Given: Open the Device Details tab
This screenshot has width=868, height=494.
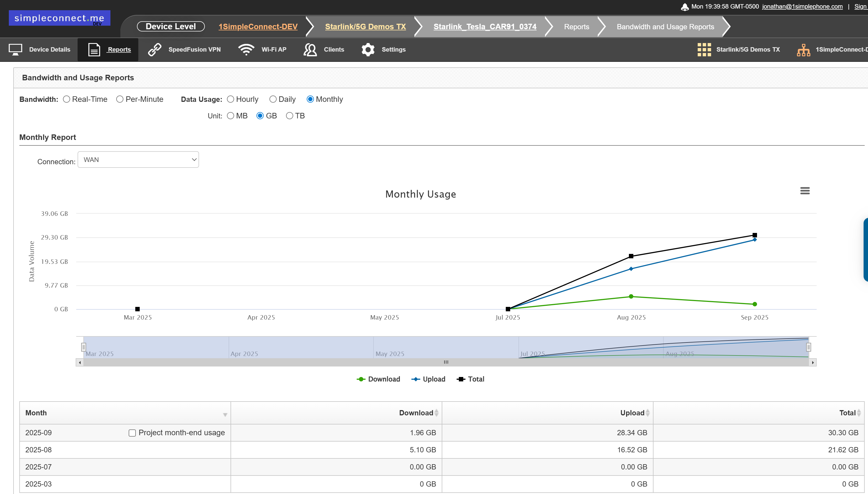Looking at the screenshot, I should point(49,49).
